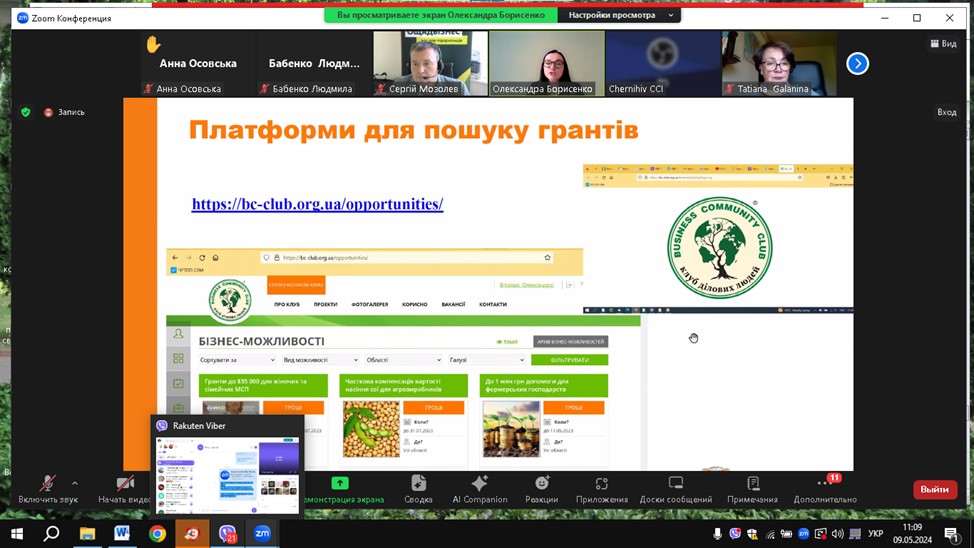Open ПРОЕКТИ menu item

click(x=325, y=304)
